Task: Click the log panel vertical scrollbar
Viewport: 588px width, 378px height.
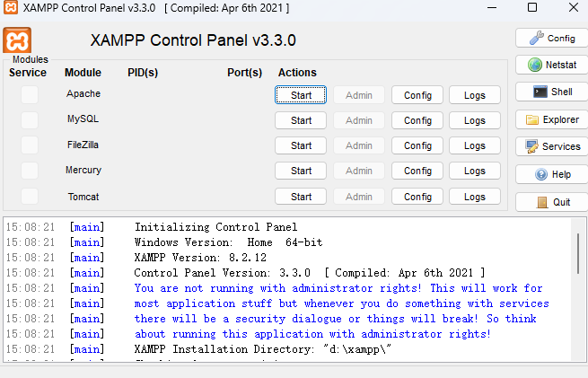Action: coord(578,253)
